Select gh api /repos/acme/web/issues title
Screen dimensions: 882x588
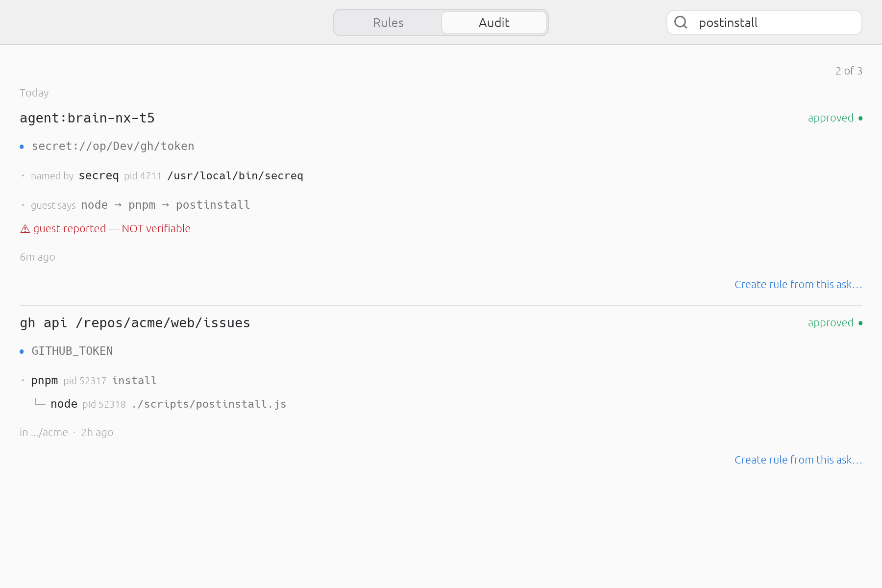click(135, 323)
